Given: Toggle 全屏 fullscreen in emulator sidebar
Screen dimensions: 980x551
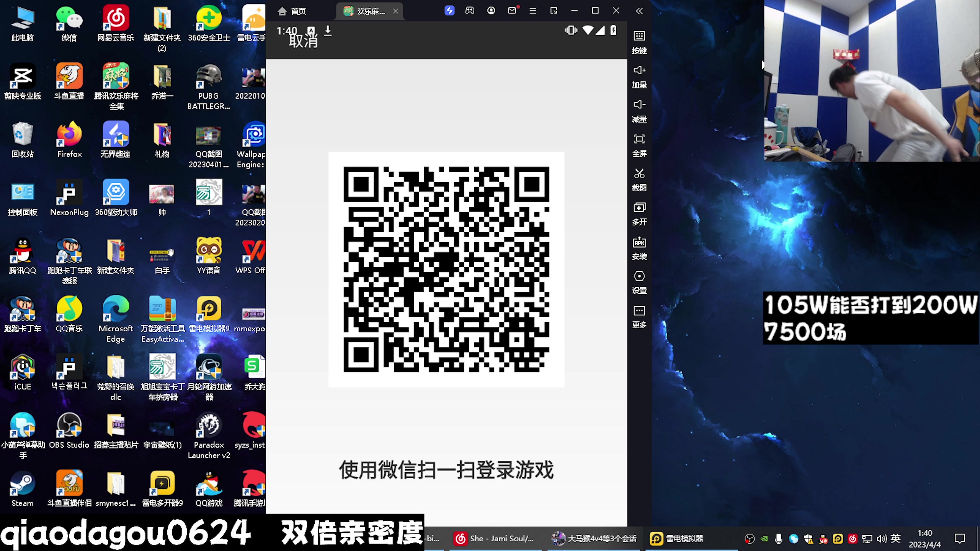Looking at the screenshot, I should click(639, 145).
